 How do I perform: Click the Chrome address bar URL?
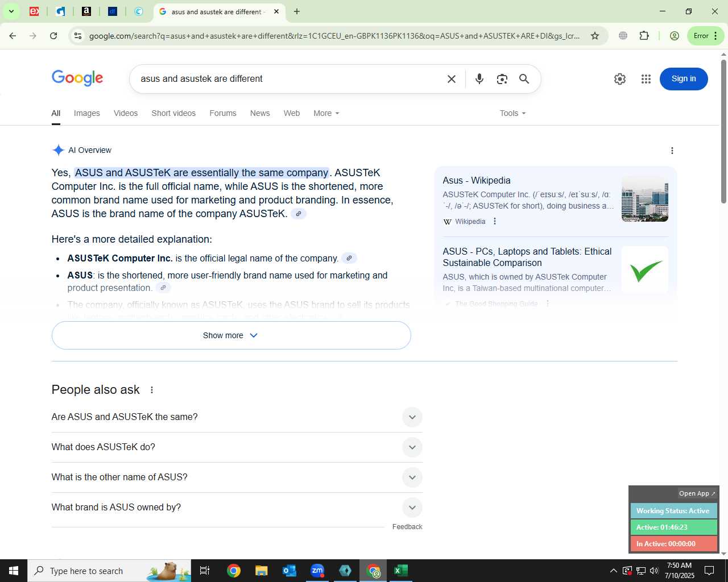pyautogui.click(x=334, y=36)
